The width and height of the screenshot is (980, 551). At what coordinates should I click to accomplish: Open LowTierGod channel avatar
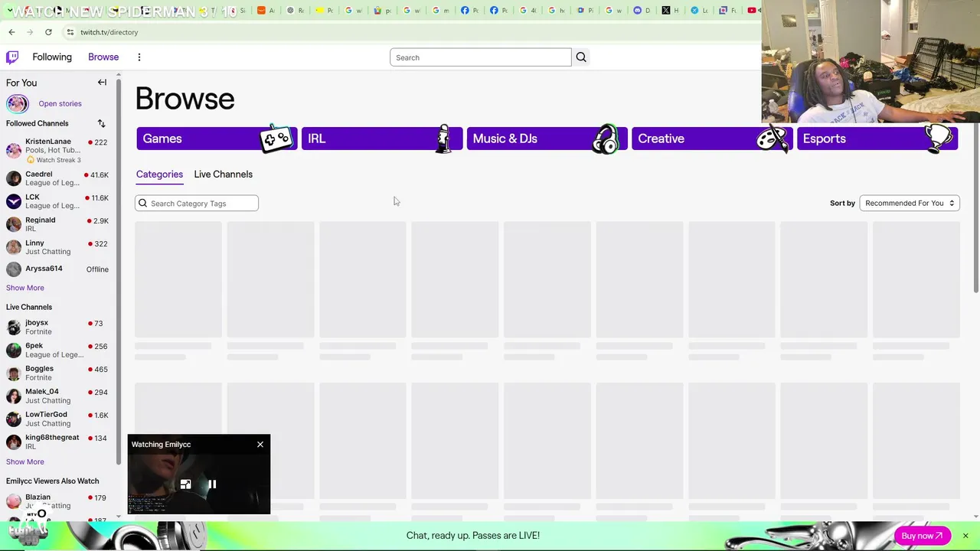click(x=14, y=419)
